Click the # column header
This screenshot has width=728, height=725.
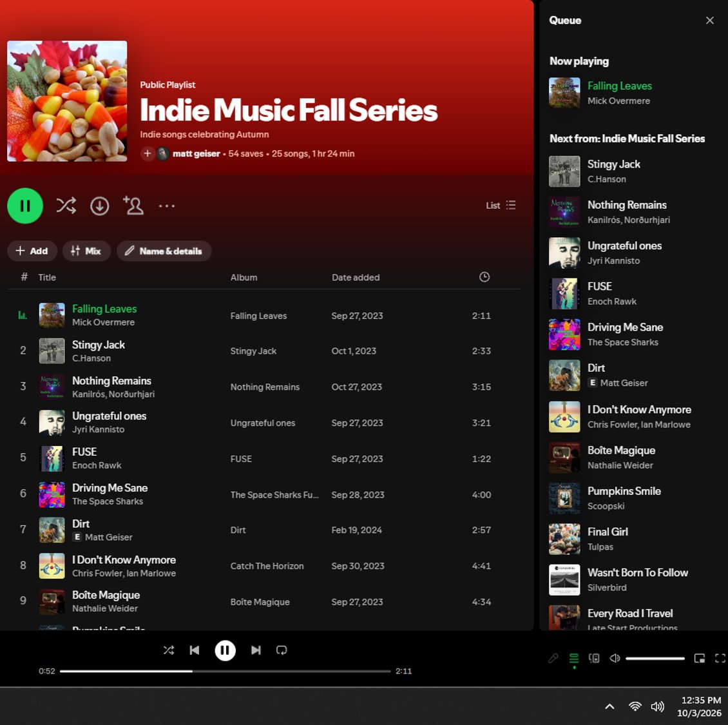click(x=24, y=277)
